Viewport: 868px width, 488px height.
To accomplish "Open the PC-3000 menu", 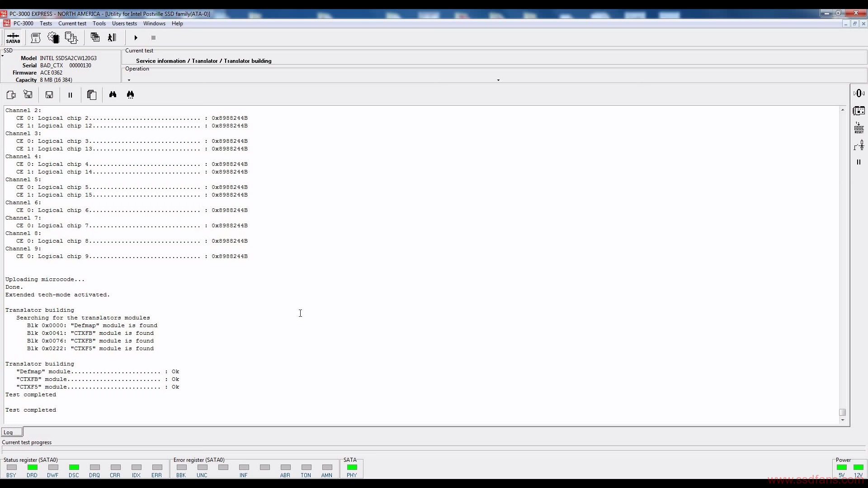I will coord(23,23).
